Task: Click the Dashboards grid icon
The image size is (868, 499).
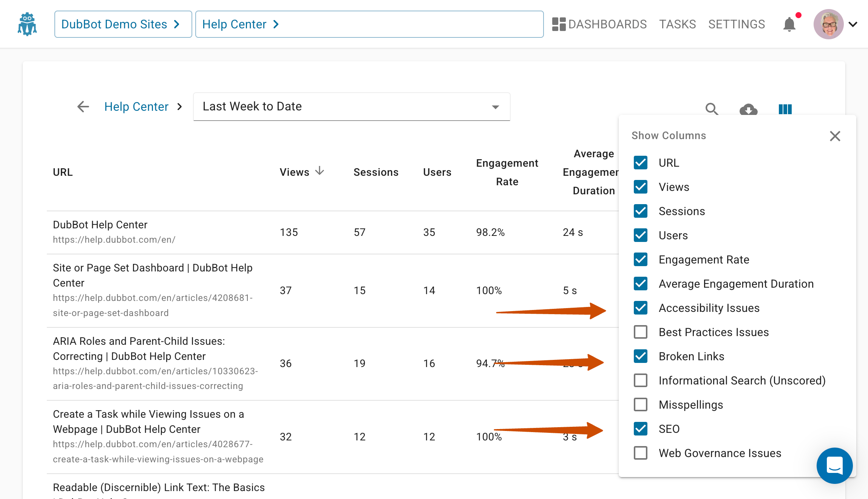Action: pyautogui.click(x=559, y=24)
